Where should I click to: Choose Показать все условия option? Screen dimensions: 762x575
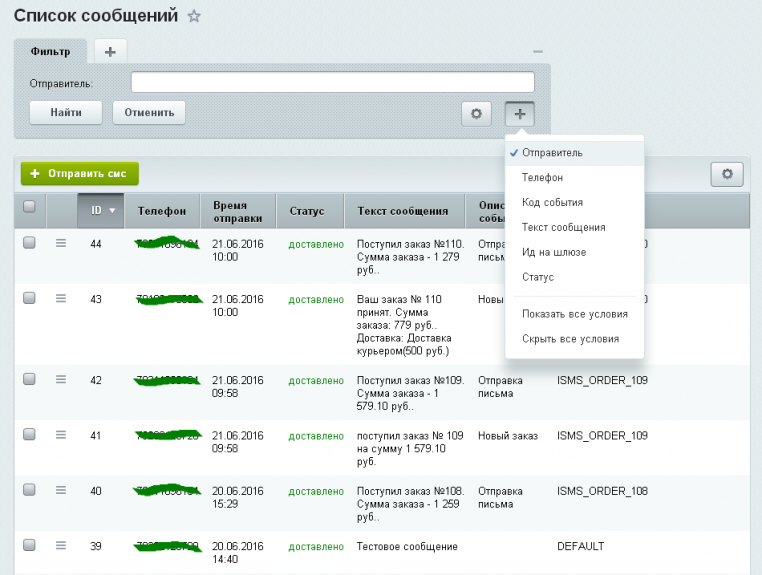[574, 314]
